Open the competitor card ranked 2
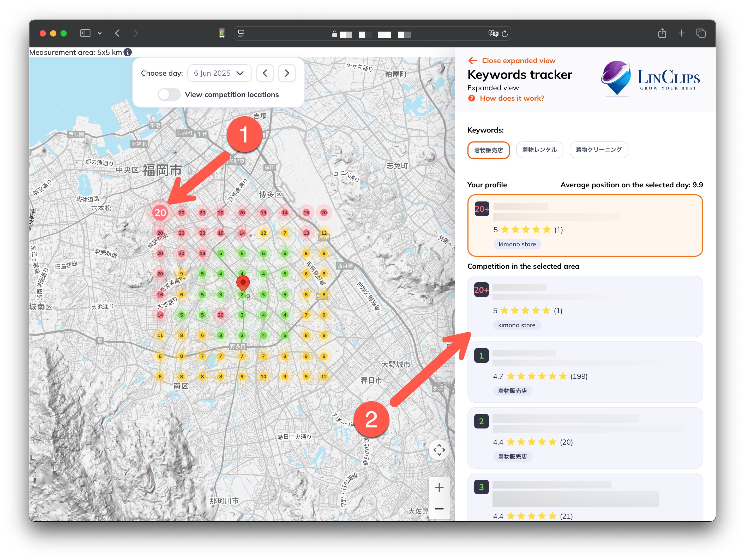745x560 pixels. point(585,438)
